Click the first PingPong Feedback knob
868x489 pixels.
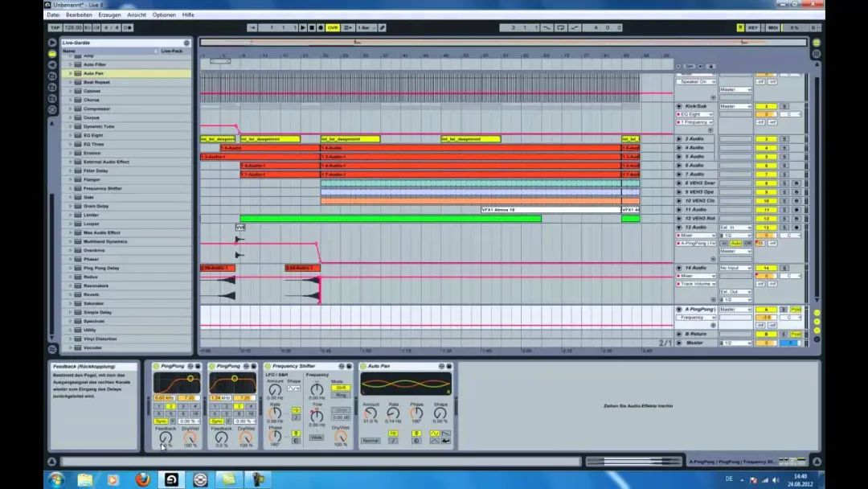(165, 437)
